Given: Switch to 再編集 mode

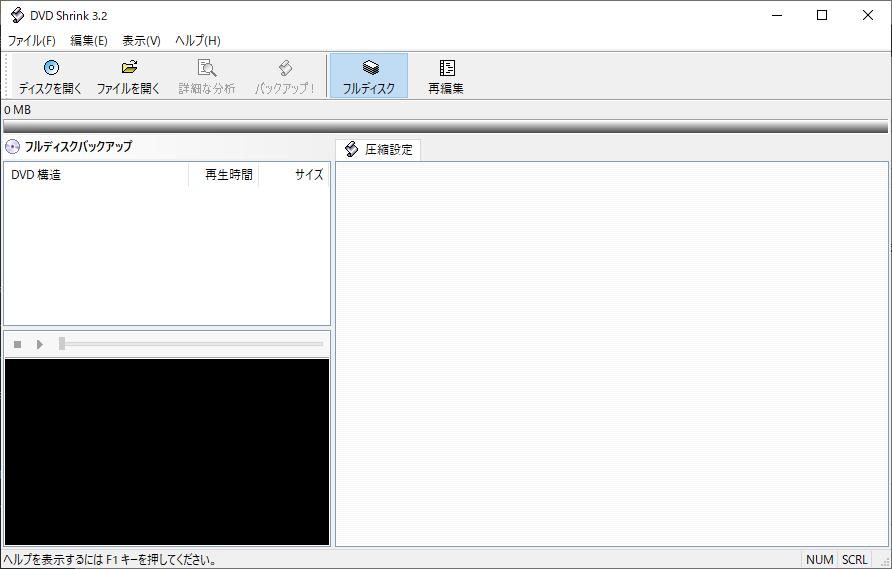Looking at the screenshot, I should pyautogui.click(x=446, y=76).
